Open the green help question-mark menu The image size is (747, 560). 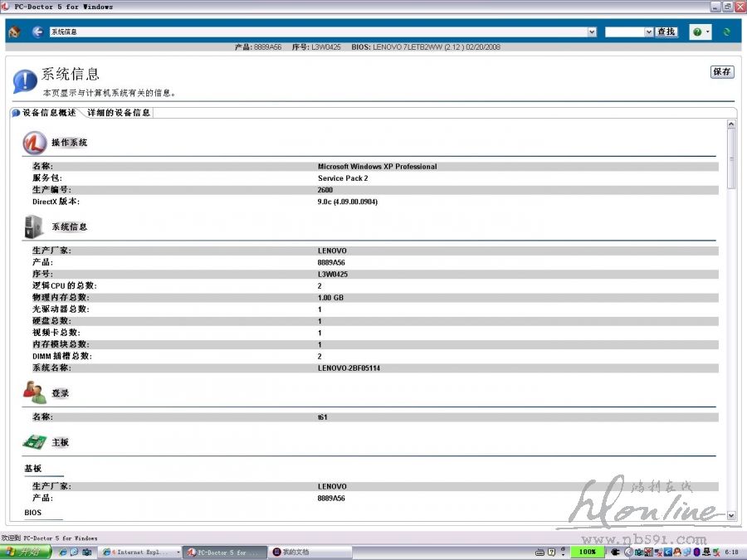click(701, 32)
